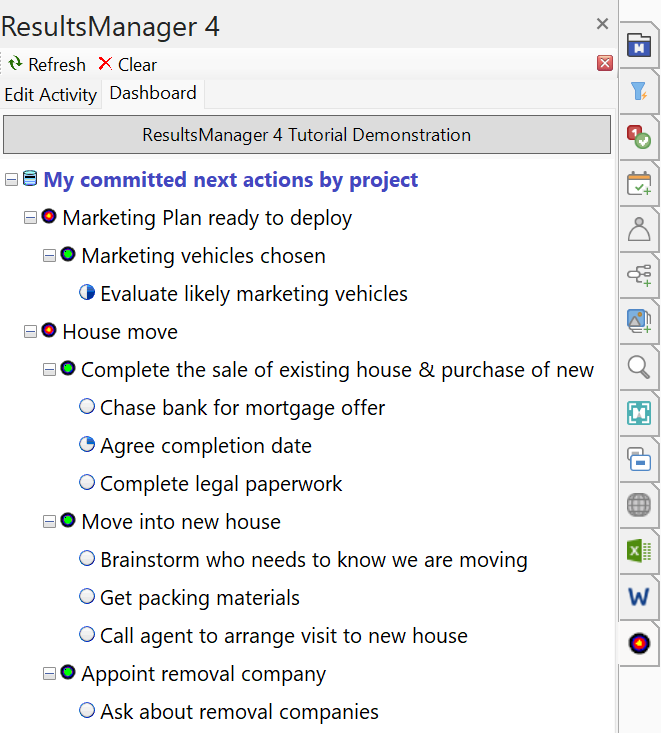The height and width of the screenshot is (733, 661).
Task: Open the overlapping windows blue minus side tab
Action: coord(639,459)
